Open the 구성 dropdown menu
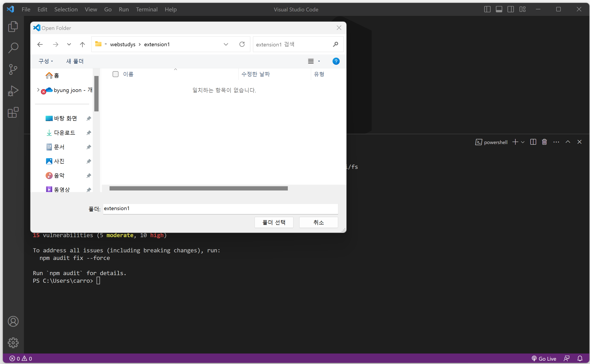This screenshot has width=590, height=364. [x=46, y=61]
